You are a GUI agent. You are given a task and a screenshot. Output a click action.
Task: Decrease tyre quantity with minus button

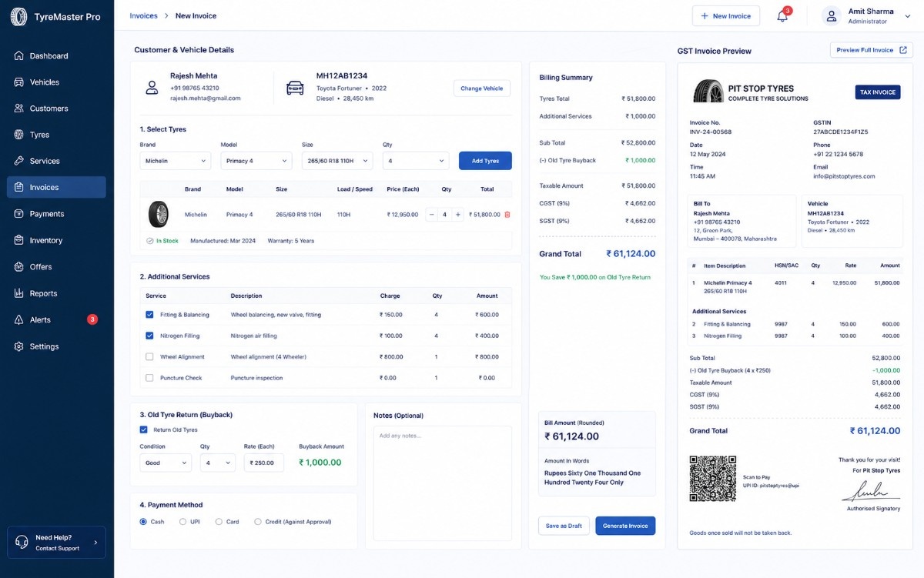[431, 215]
